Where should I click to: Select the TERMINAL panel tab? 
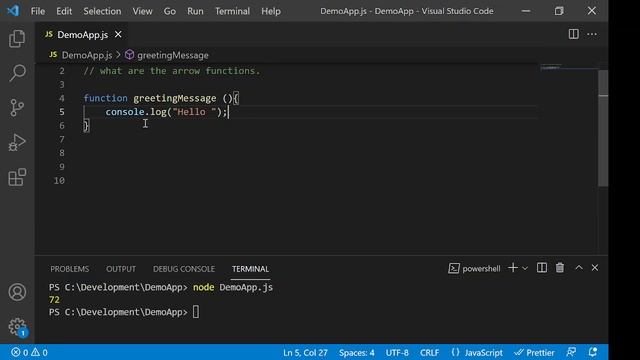tap(250, 269)
